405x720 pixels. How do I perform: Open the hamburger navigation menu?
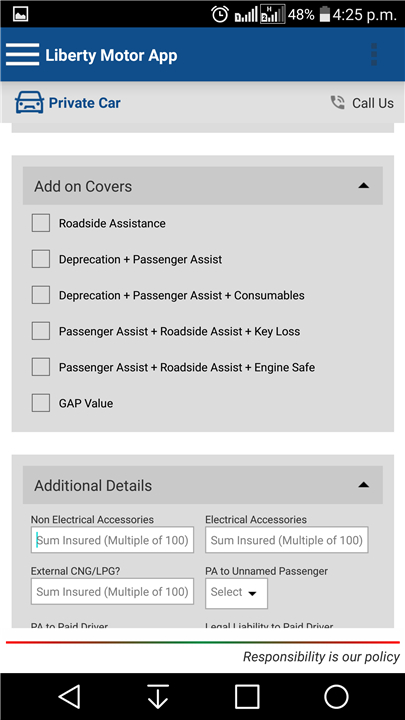[22, 55]
